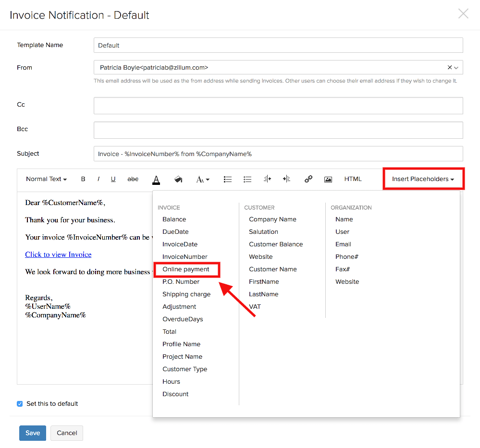Click into the Cc input field
Screen dimensions: 480x448
pos(278,106)
